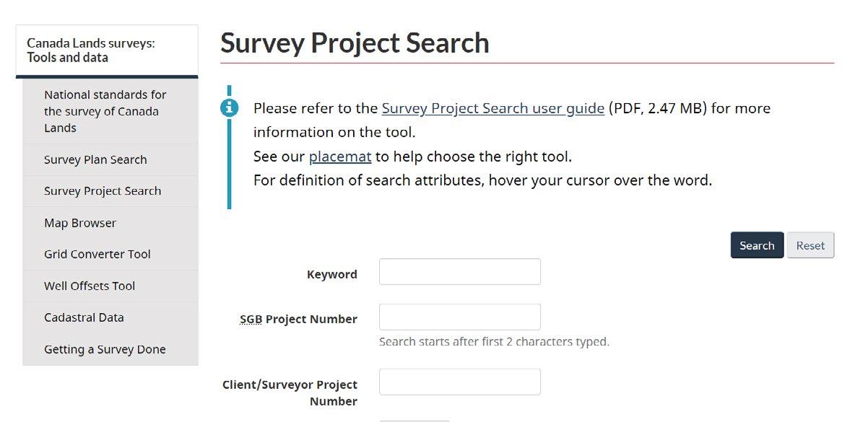Follow the placemat link
This screenshot has height=422, width=868.
[340, 157]
